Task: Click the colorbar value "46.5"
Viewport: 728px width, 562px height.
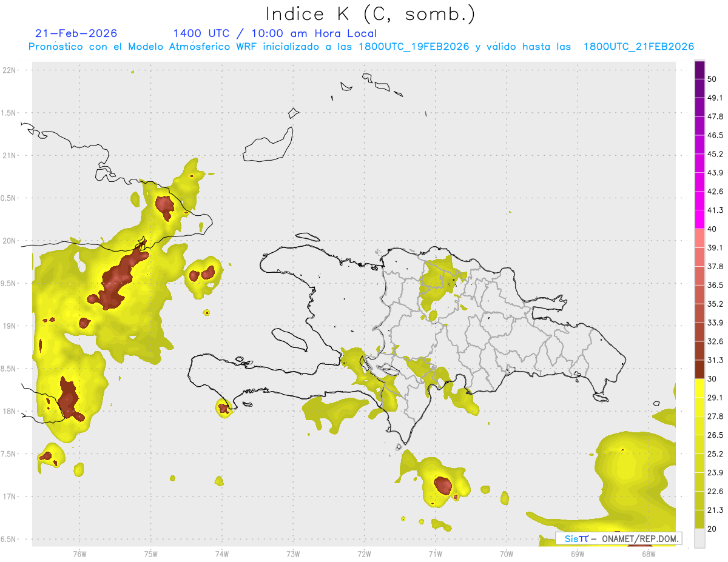Action: (715, 135)
